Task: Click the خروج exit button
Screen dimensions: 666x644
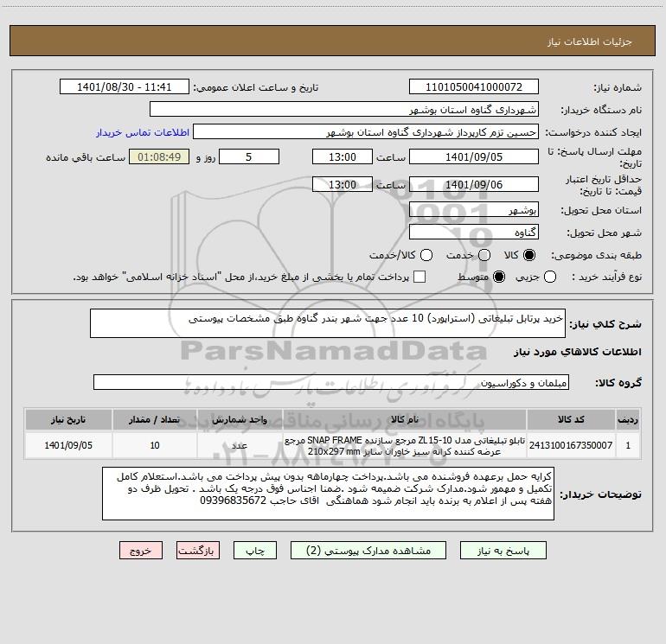Action: [x=141, y=551]
